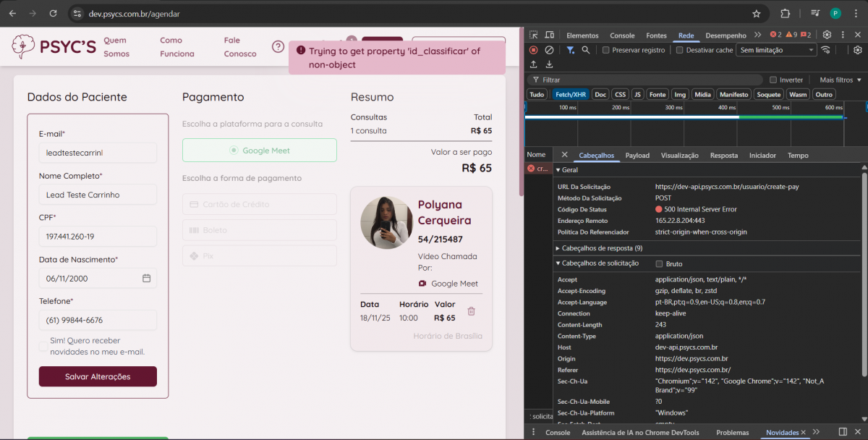Open the Console panel tab

coord(622,35)
